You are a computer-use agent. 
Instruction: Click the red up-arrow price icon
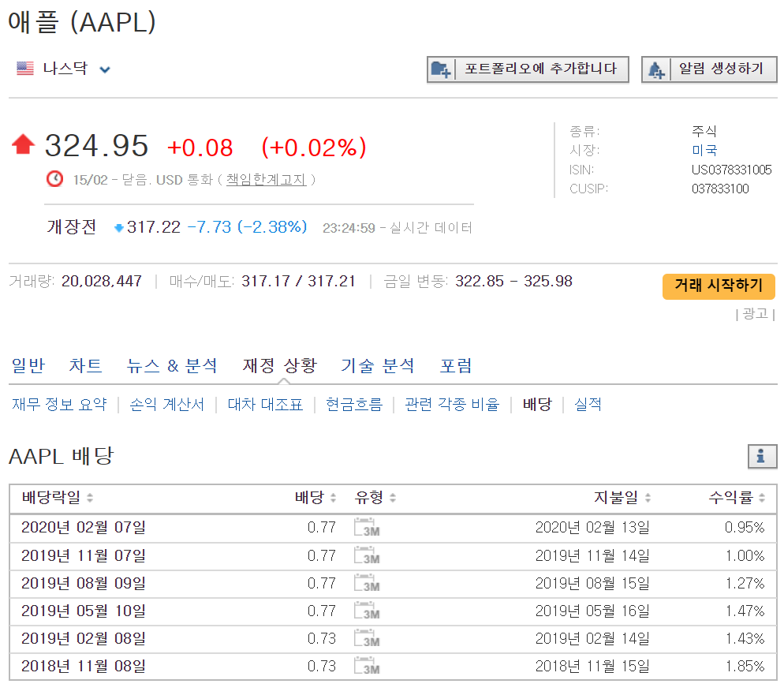point(23,144)
